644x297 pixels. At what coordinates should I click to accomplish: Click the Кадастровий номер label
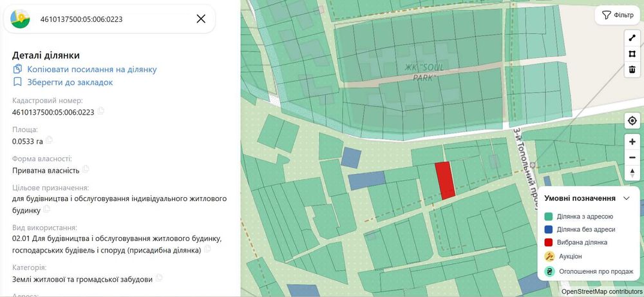48,101
